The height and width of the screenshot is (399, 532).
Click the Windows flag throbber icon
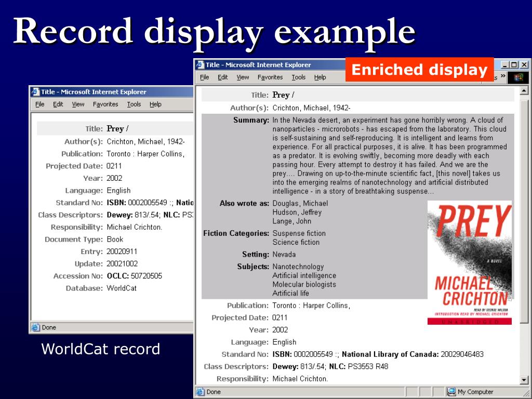click(x=518, y=78)
